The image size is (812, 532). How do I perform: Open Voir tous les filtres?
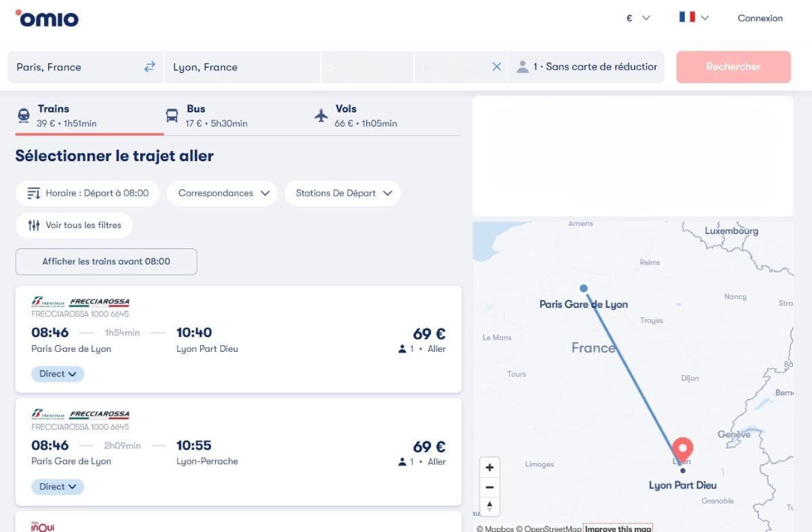74,225
